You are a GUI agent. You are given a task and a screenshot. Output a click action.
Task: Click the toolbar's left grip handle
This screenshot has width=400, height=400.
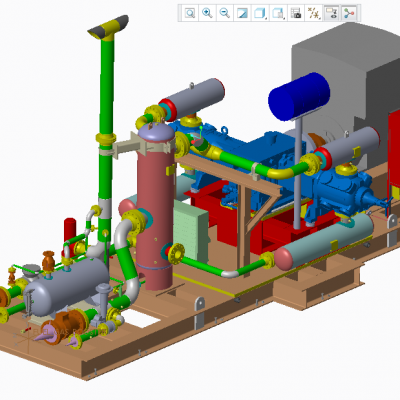pos(180,13)
